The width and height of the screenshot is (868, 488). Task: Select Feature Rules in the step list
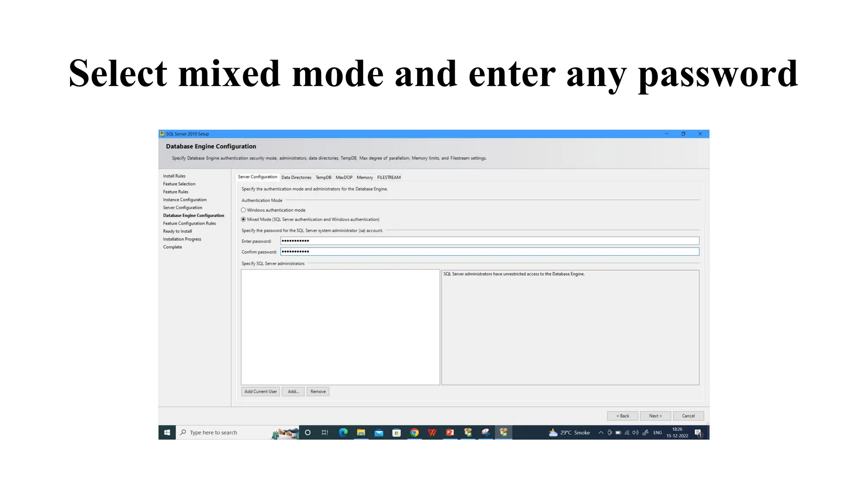pos(175,192)
